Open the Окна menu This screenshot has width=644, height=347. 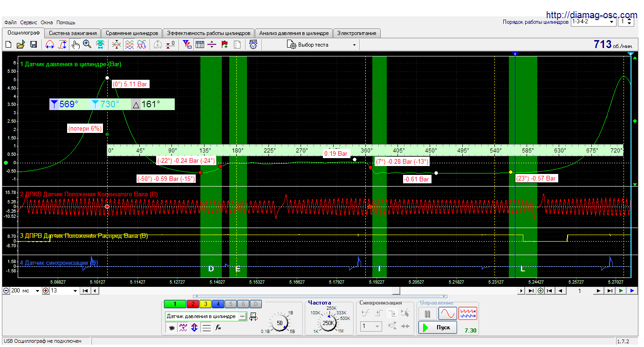[x=47, y=22]
